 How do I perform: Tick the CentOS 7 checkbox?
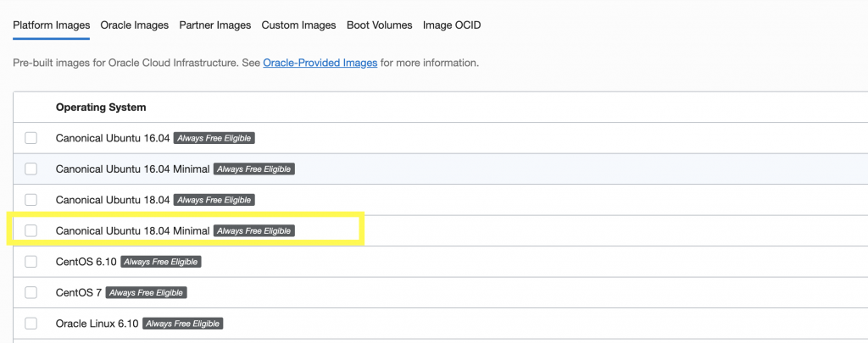tap(31, 292)
